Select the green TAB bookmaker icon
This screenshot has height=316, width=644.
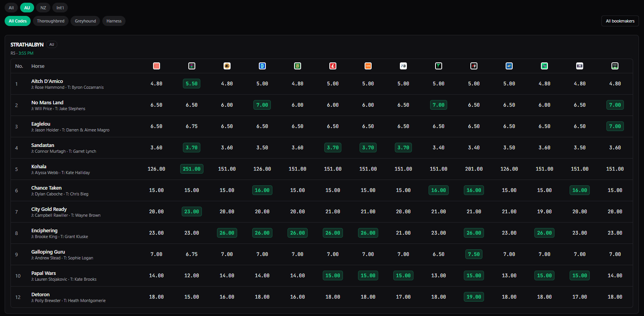point(544,66)
